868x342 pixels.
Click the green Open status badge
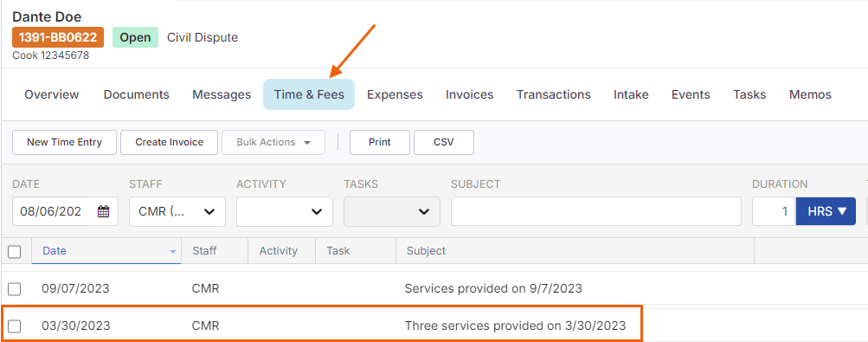click(x=136, y=37)
